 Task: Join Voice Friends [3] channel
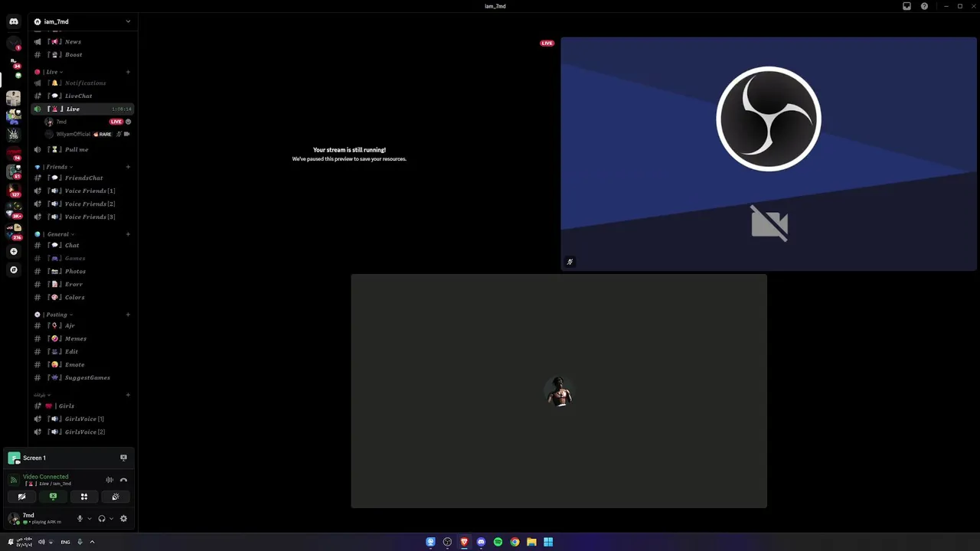pyautogui.click(x=83, y=217)
